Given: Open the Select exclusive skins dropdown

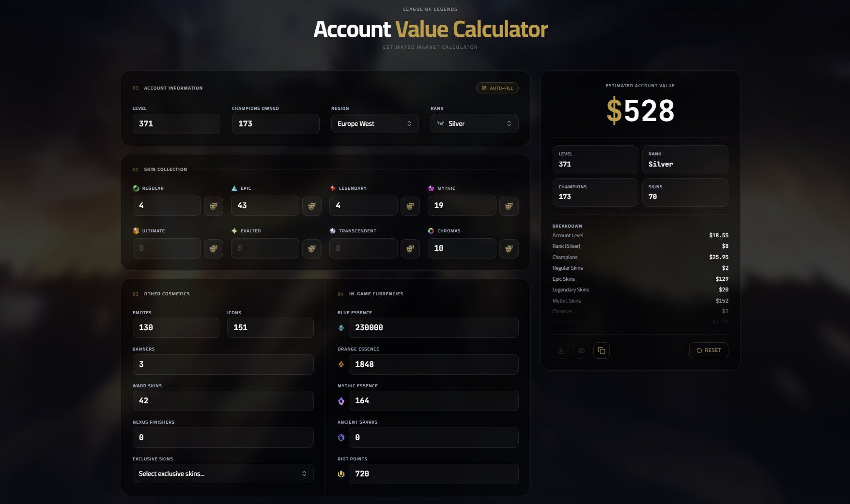Looking at the screenshot, I should click(x=223, y=473).
